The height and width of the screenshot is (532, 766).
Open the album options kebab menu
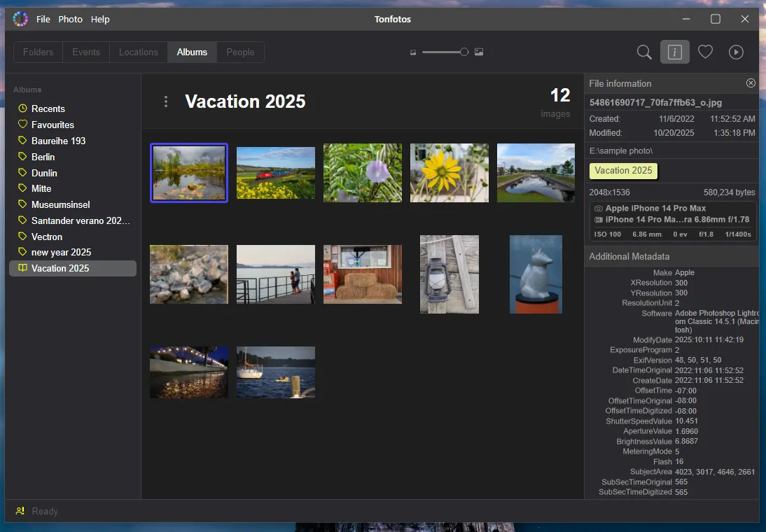(166, 101)
